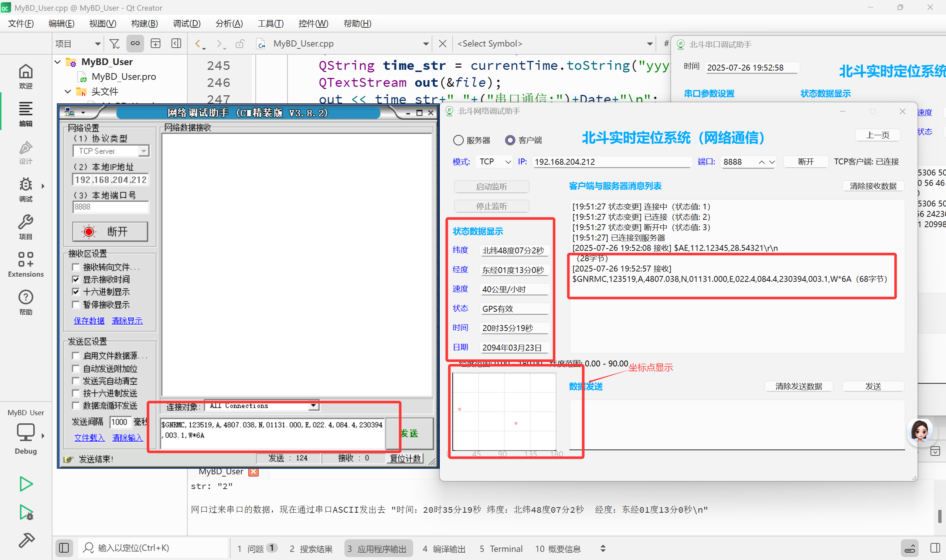
Task: Open the TCP mode dropdown
Action: tap(494, 162)
